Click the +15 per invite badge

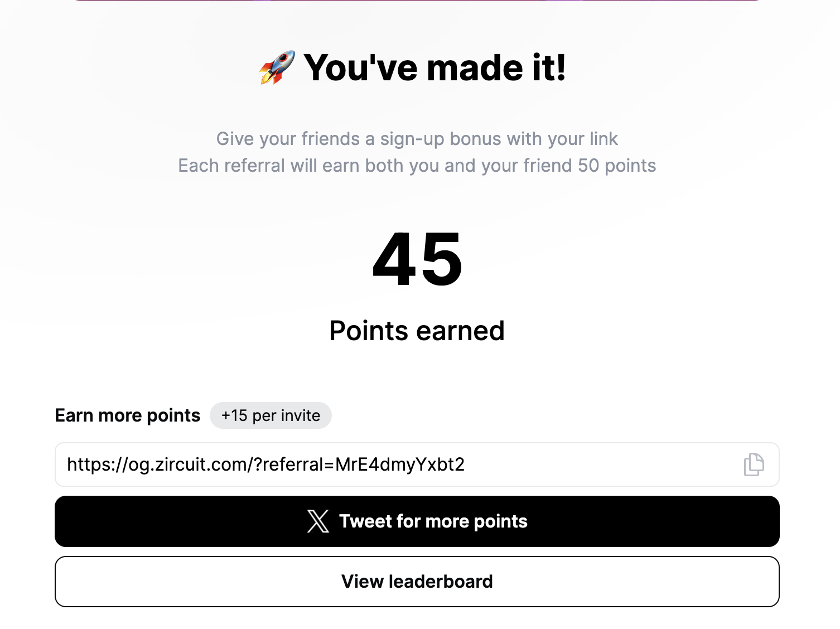coord(271,415)
